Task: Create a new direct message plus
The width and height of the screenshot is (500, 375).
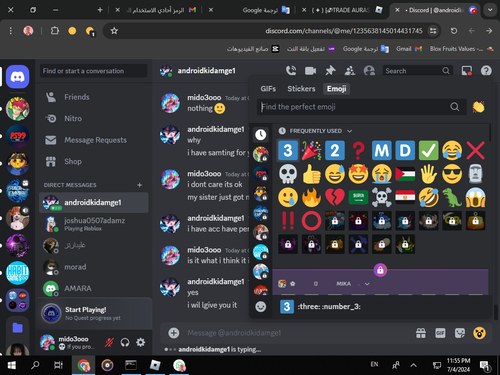Action: point(140,185)
